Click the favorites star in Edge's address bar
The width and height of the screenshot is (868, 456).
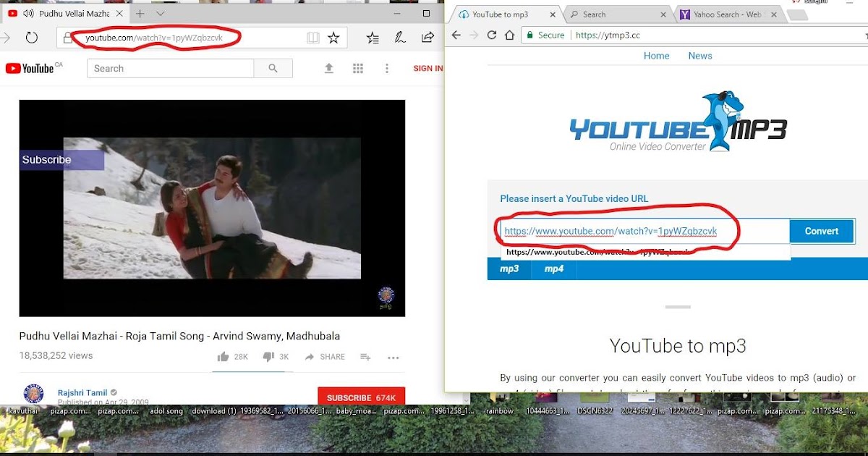pyautogui.click(x=332, y=37)
